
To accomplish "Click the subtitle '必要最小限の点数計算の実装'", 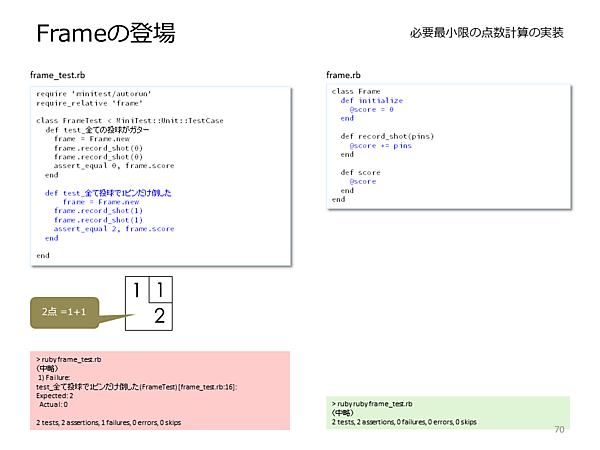I will click(x=486, y=33).
